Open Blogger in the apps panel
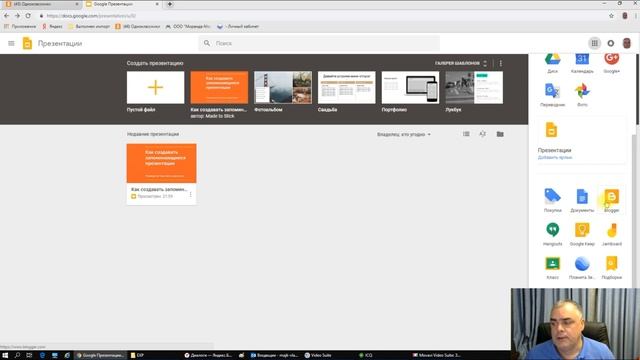 pyautogui.click(x=611, y=200)
